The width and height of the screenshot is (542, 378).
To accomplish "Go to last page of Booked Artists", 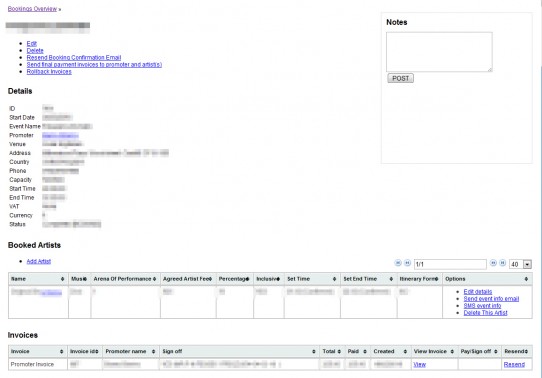I will click(x=503, y=263).
